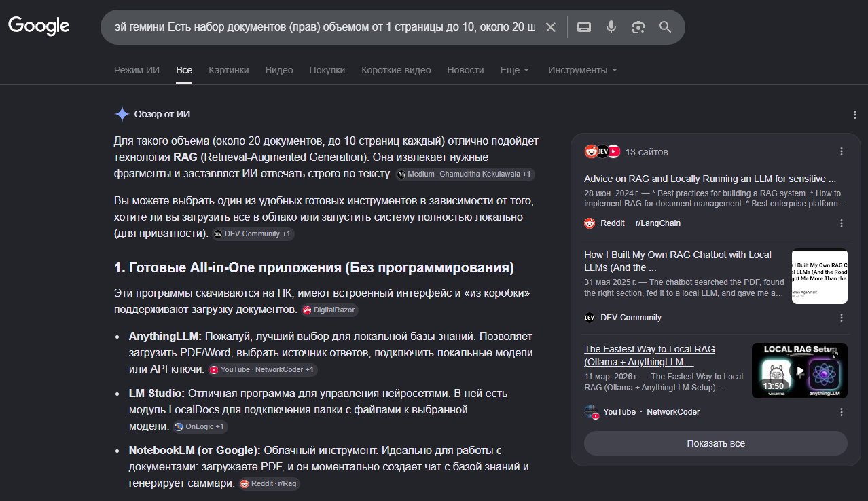Open Advice on RAG and Locally Running link
This screenshot has height=501, width=868.
tap(710, 179)
